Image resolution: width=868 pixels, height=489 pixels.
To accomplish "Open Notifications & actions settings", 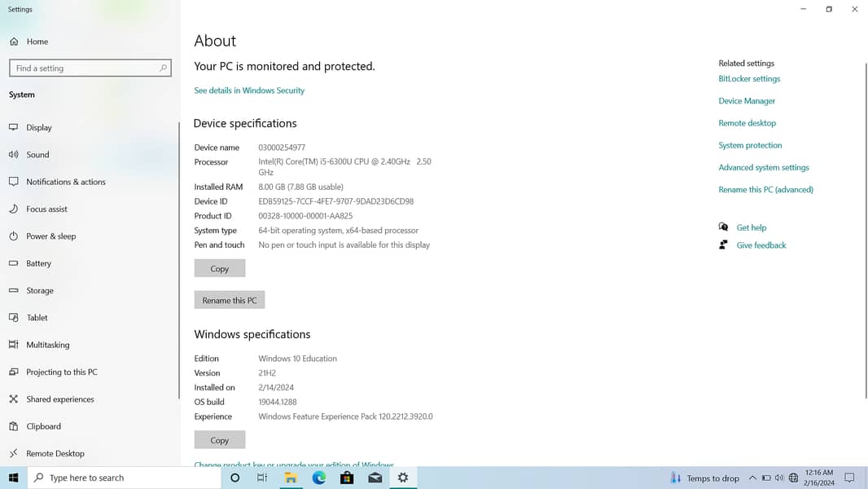I will [65, 182].
